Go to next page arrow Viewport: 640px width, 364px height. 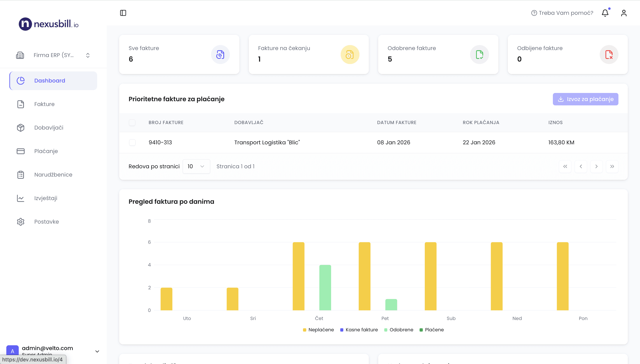coord(596,167)
